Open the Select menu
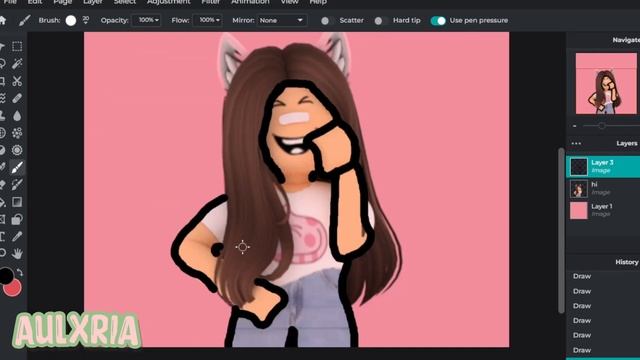 [x=124, y=2]
